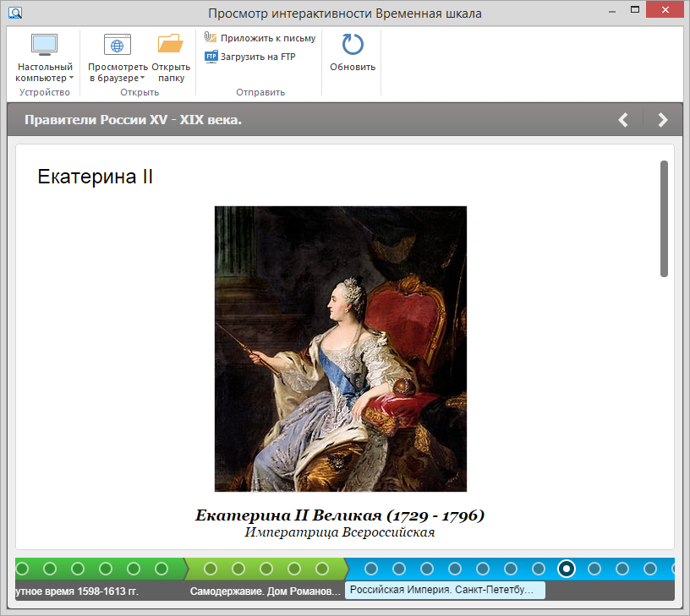The width and height of the screenshot is (690, 616).
Task: Click the subtitle 'Императрица Всероссийская'
Action: [340, 532]
